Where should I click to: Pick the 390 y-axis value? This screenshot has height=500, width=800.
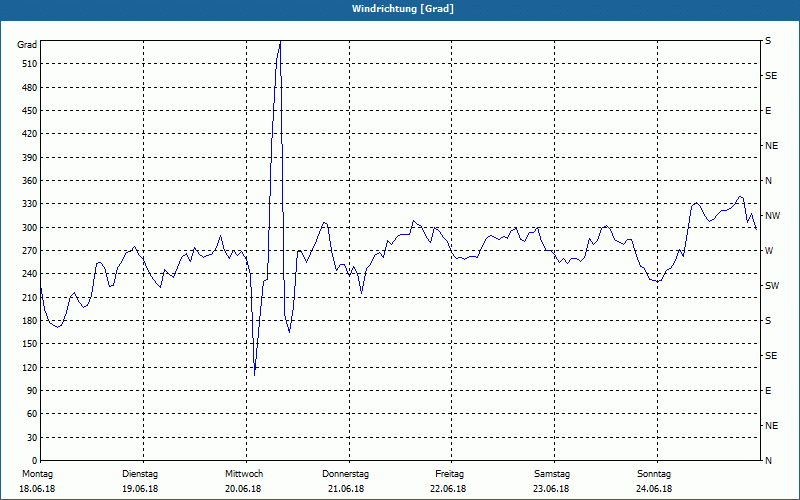30,158
